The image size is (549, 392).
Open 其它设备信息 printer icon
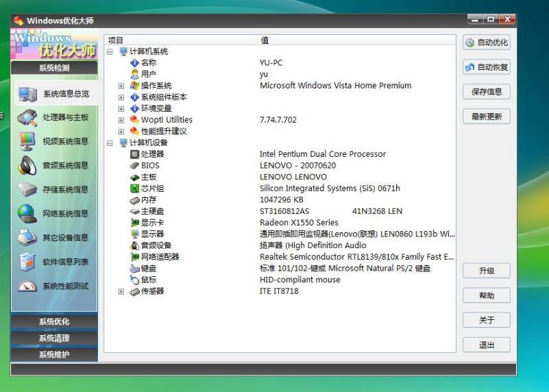click(x=27, y=237)
